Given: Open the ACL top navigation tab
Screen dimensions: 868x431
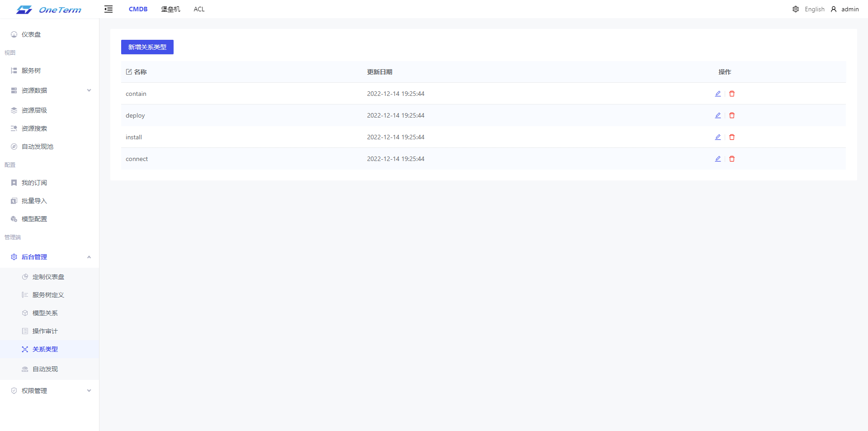Looking at the screenshot, I should [x=199, y=9].
